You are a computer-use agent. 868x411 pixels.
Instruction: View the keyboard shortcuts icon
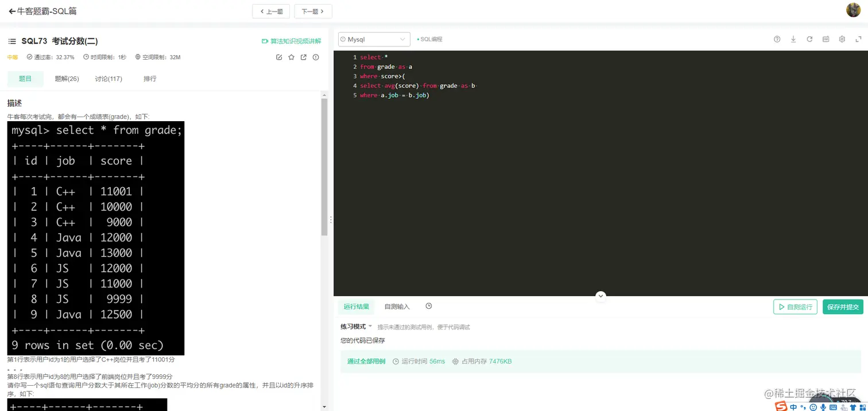826,39
